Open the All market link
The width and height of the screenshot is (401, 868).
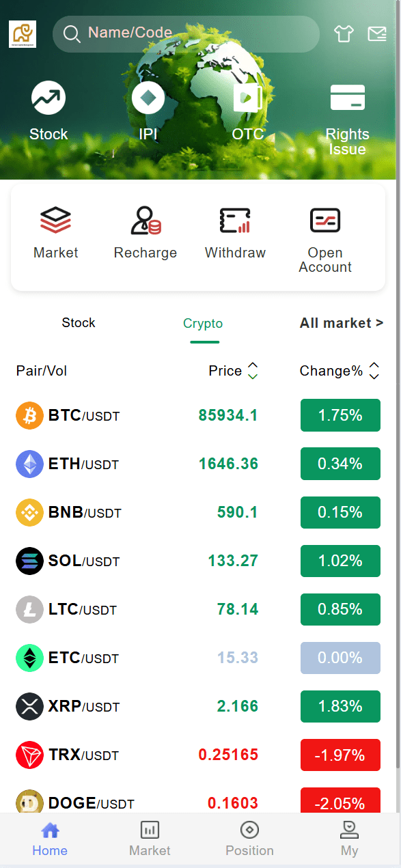(341, 322)
